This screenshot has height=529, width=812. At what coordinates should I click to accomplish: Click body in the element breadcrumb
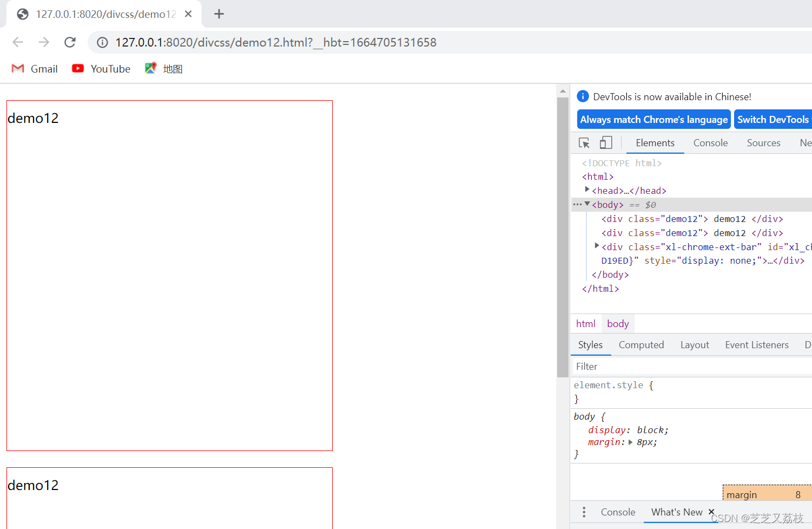coord(618,324)
